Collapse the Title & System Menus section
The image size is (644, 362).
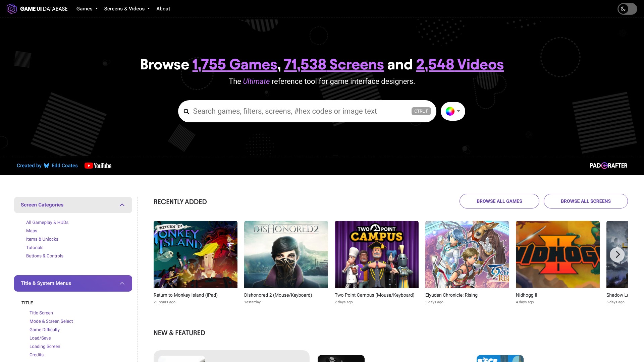pyautogui.click(x=73, y=283)
